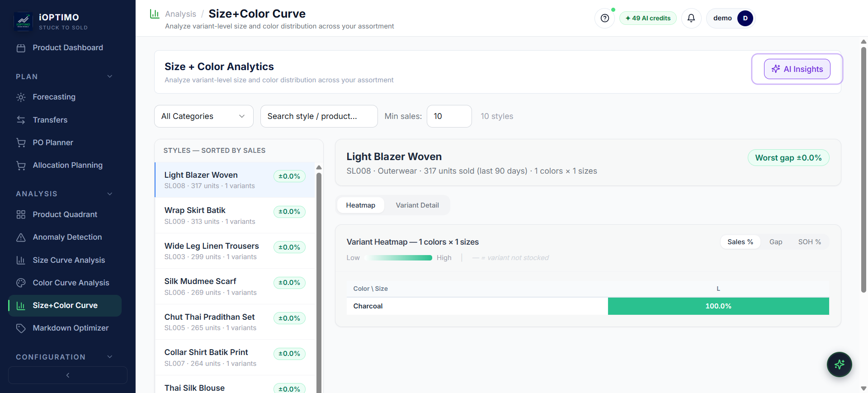Viewport: 868px width, 393px height.
Task: Click the Allocation Planning cart icon
Action: [x=21, y=166]
